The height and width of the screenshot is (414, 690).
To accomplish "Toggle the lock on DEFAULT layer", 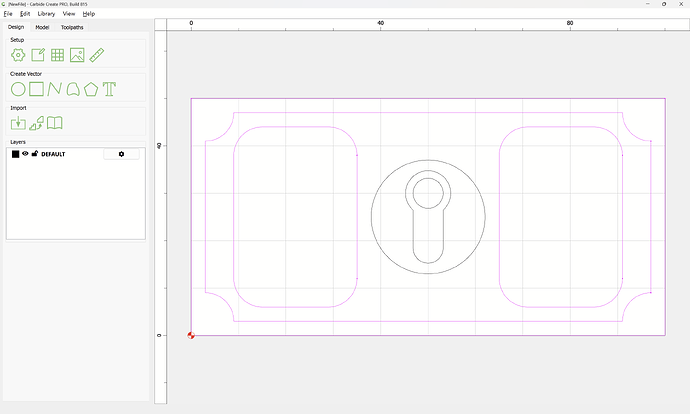I will tap(35, 154).
